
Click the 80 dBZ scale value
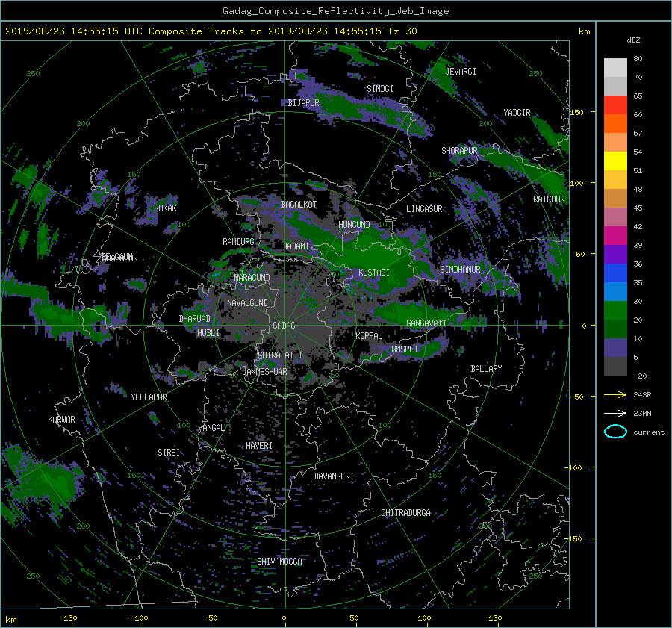pos(638,59)
